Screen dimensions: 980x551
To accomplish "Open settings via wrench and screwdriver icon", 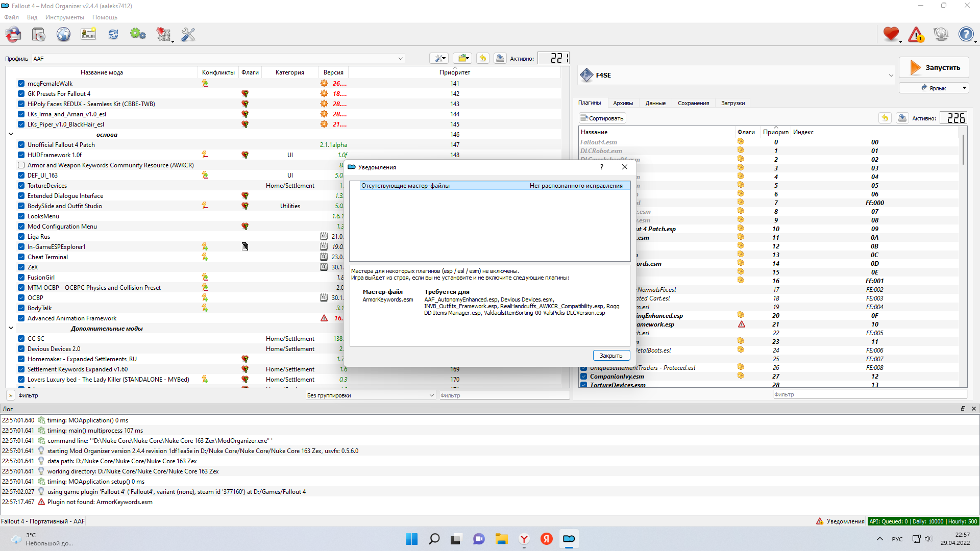I will [188, 35].
